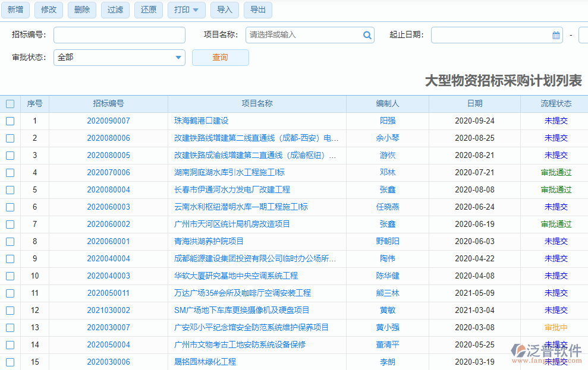588x370 pixels.
Task: Click the 招标编号 input field
Action: coord(119,35)
